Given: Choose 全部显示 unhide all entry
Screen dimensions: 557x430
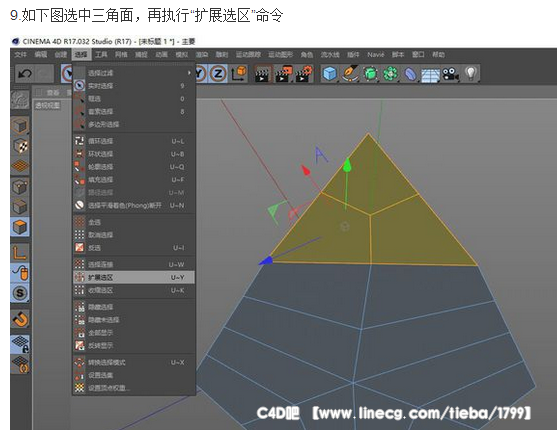Looking at the screenshot, I should tap(134, 333).
